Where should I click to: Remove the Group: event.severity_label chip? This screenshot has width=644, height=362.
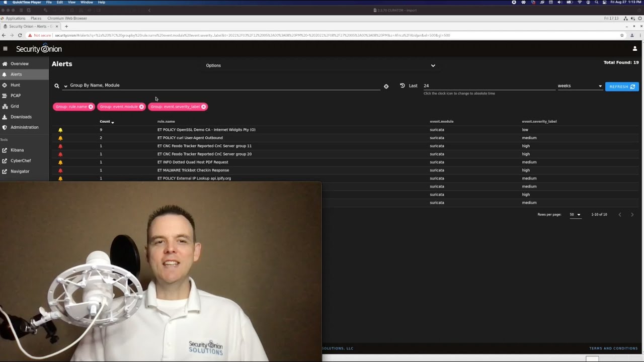[x=203, y=107]
